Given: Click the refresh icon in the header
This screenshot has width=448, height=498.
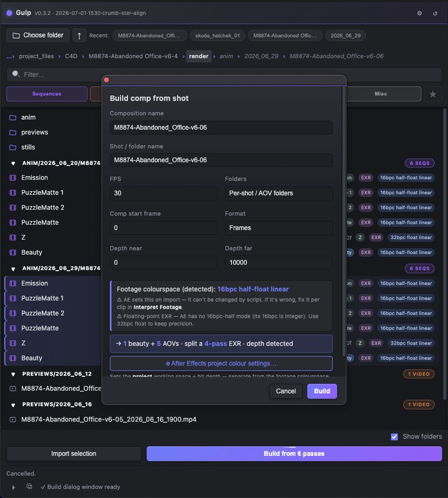Looking at the screenshot, I should click(435, 13).
